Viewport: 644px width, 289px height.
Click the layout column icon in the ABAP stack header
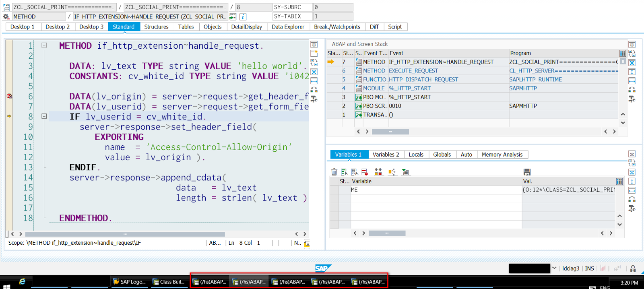(623, 53)
